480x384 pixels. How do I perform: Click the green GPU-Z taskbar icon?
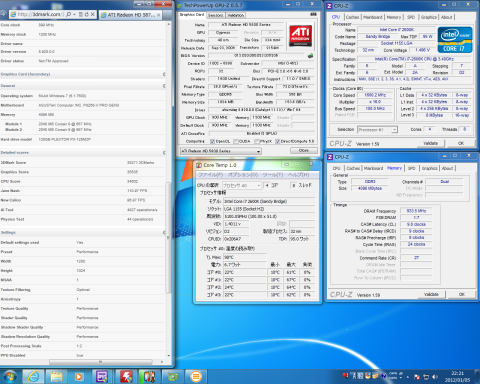click(x=173, y=377)
